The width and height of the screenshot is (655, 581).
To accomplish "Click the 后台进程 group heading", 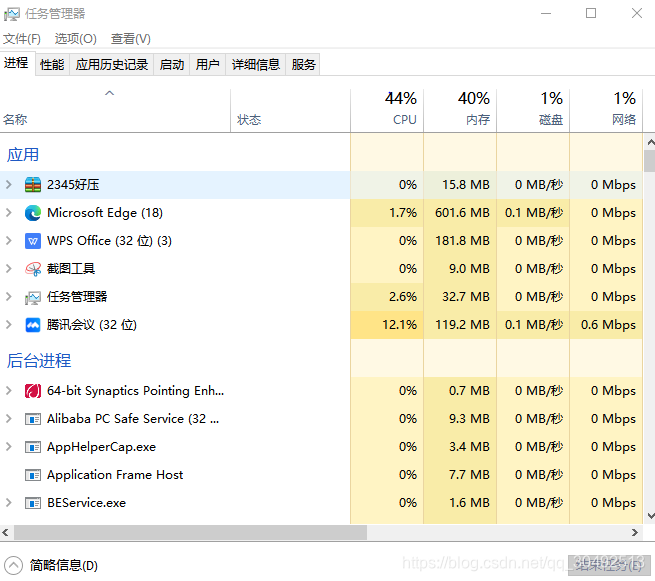I will coord(38,360).
